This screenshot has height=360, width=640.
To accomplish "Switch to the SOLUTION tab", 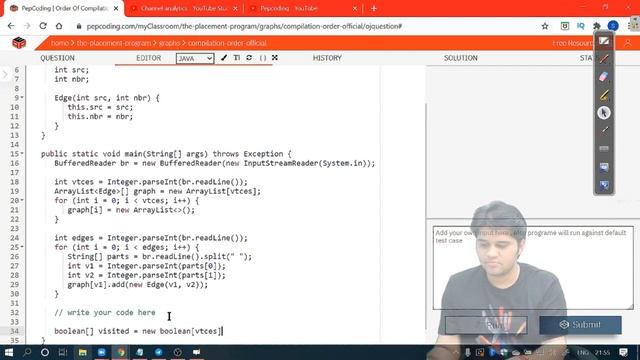I will [x=461, y=58].
